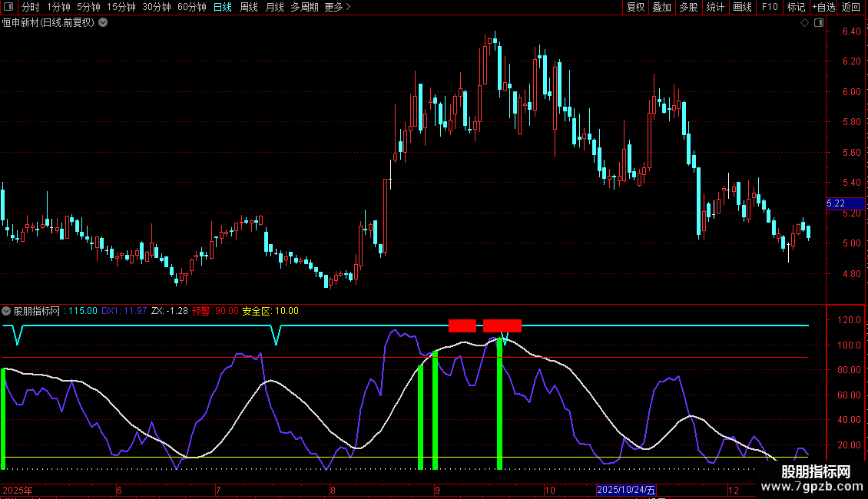Open the 画线 drawing tools
Viewport: 868px width, 499px height.
click(742, 7)
